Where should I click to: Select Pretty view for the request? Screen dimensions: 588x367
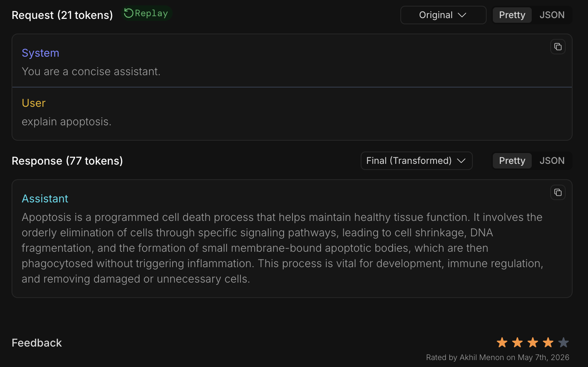click(x=512, y=15)
